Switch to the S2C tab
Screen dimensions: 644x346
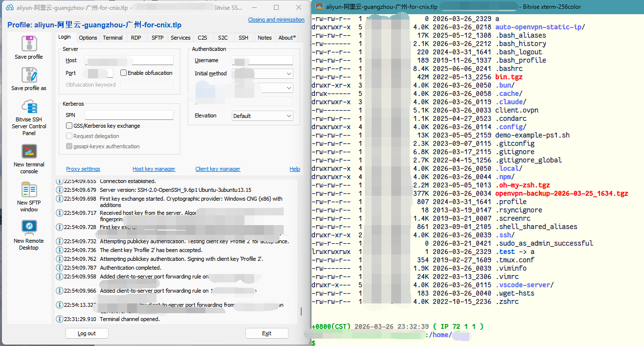tap(223, 38)
